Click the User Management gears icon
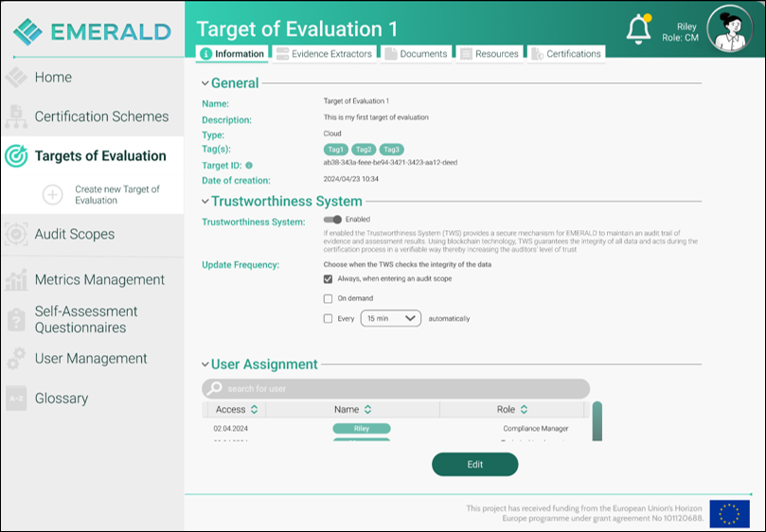Image resolution: width=766 pixels, height=532 pixels. [x=16, y=359]
